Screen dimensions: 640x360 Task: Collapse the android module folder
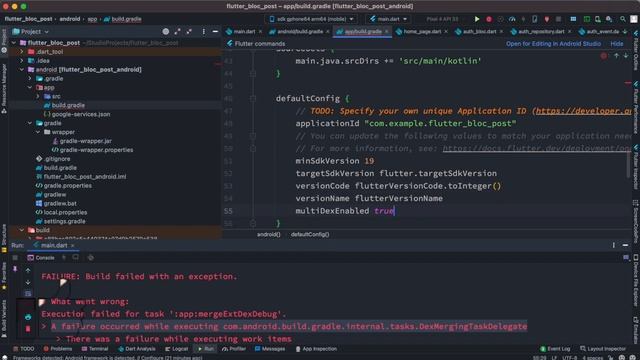coord(22,70)
